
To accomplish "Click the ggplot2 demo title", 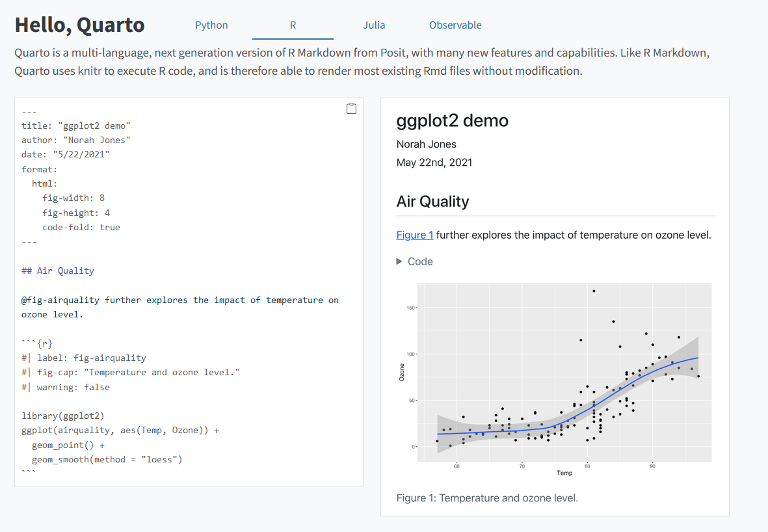I will pyautogui.click(x=453, y=120).
